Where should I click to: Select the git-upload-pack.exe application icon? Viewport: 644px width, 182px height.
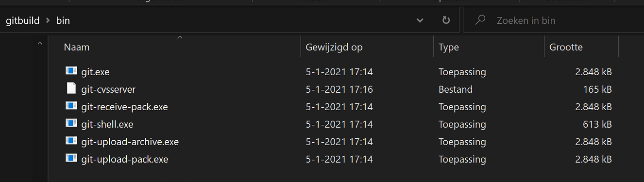click(71, 158)
